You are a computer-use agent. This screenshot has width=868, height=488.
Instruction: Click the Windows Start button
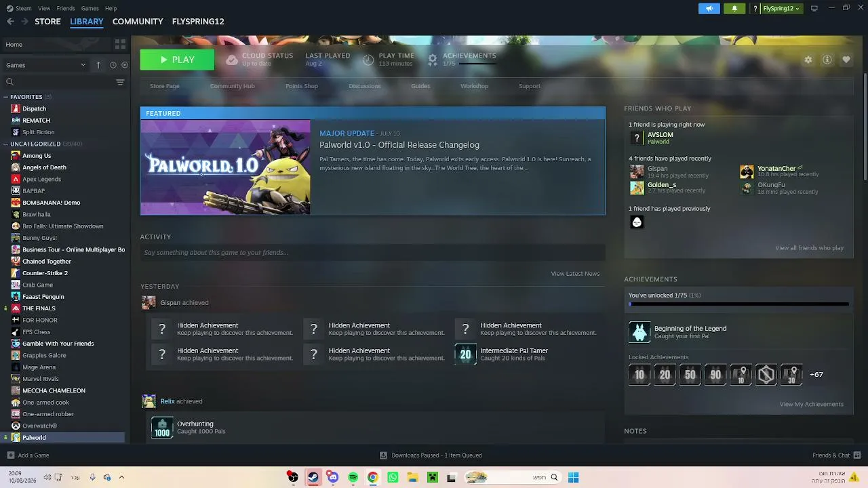point(573,477)
